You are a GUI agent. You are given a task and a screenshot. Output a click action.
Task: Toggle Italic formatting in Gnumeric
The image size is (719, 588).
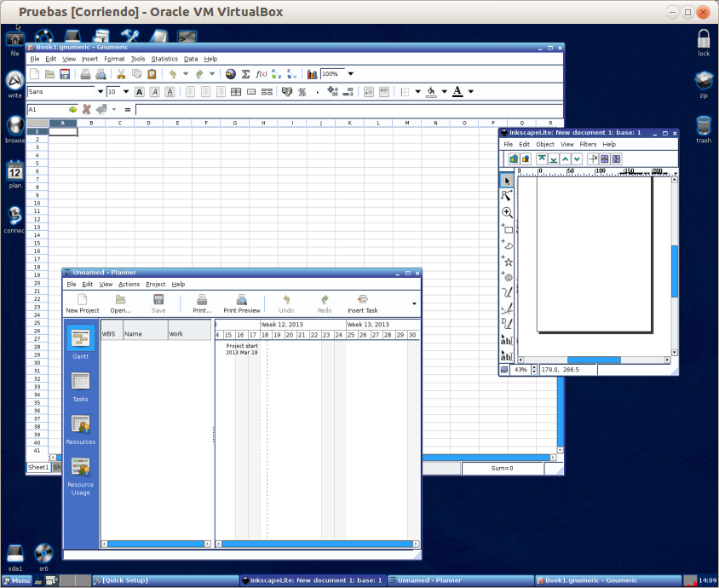[x=154, y=92]
